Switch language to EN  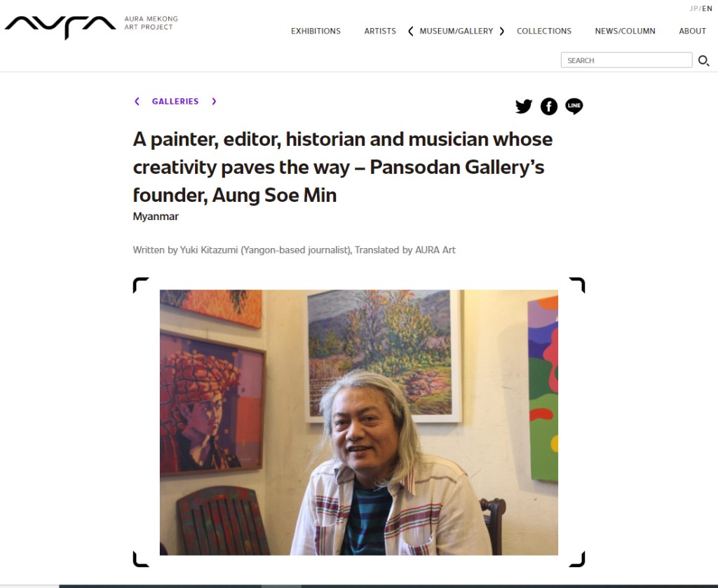click(707, 8)
